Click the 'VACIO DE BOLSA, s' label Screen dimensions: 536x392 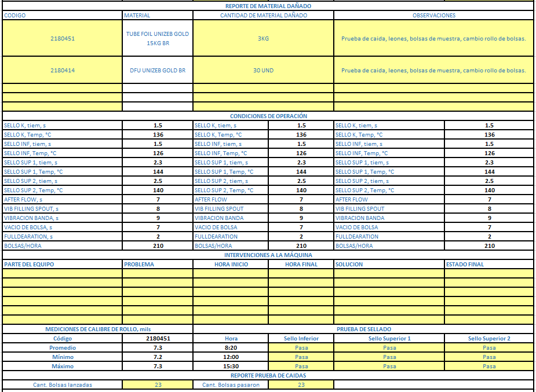[x=62, y=227]
